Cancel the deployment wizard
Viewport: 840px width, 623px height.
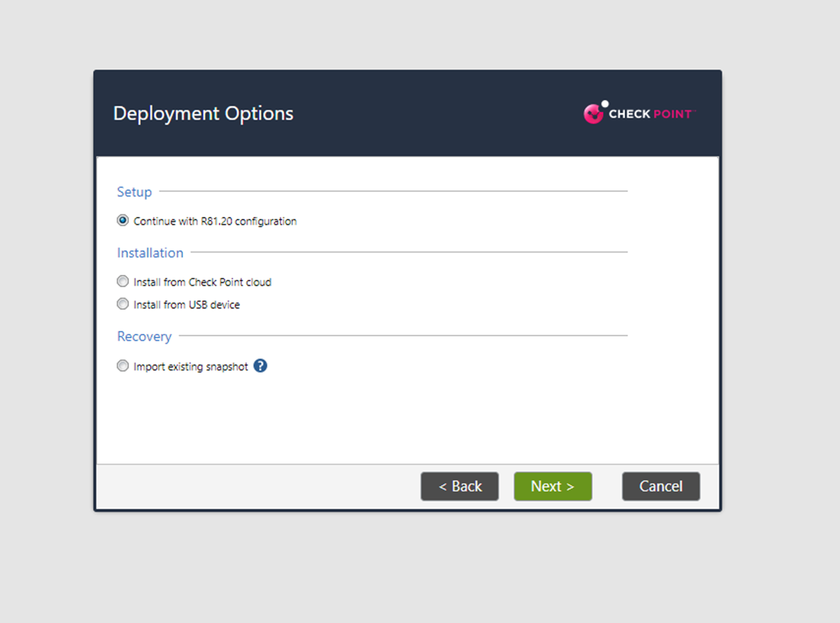point(661,487)
